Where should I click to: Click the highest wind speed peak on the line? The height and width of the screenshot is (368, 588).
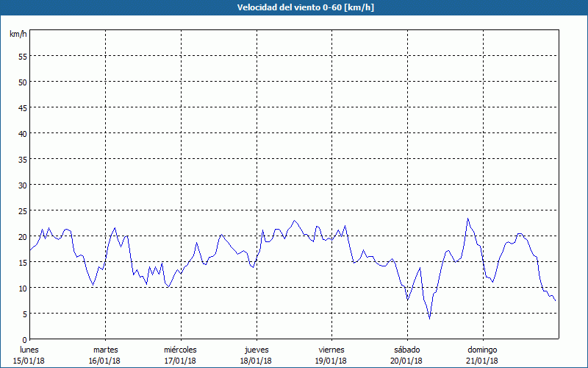pyautogui.click(x=467, y=219)
